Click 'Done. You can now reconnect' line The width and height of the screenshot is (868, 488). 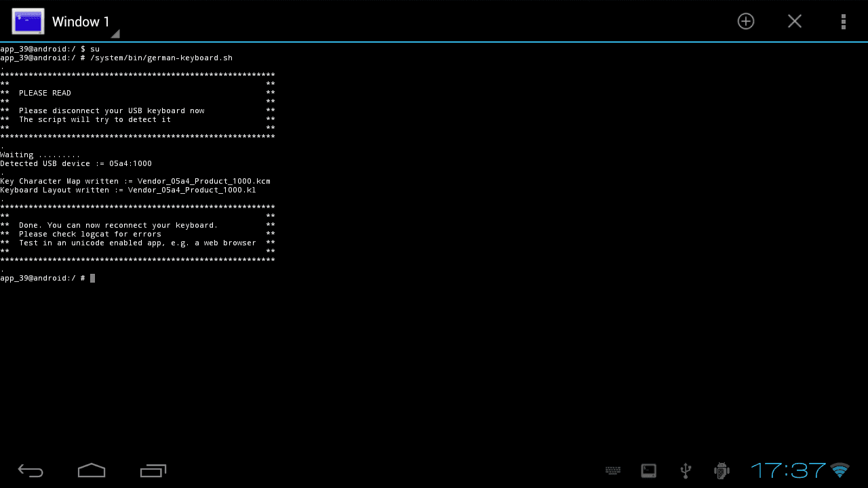119,225
